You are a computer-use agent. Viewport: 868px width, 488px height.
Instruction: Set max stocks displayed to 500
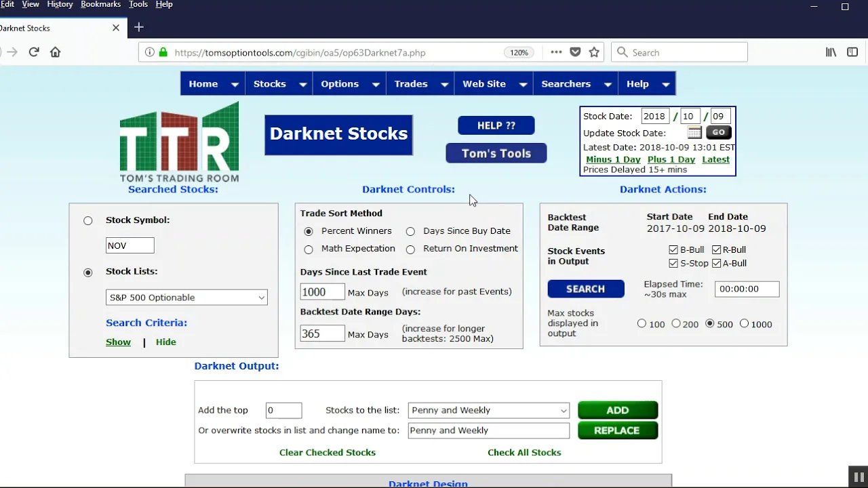(x=710, y=324)
